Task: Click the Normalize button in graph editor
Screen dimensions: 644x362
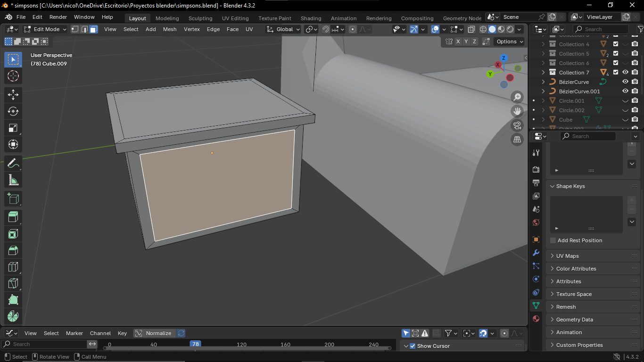Action: click(154, 333)
